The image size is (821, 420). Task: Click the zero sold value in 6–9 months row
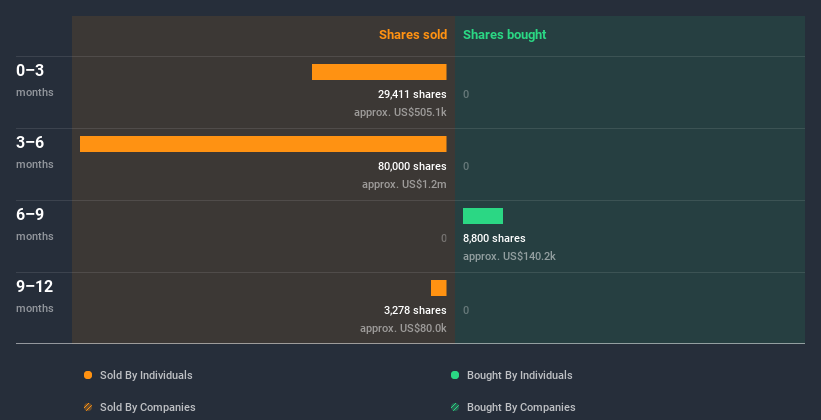(x=443, y=238)
